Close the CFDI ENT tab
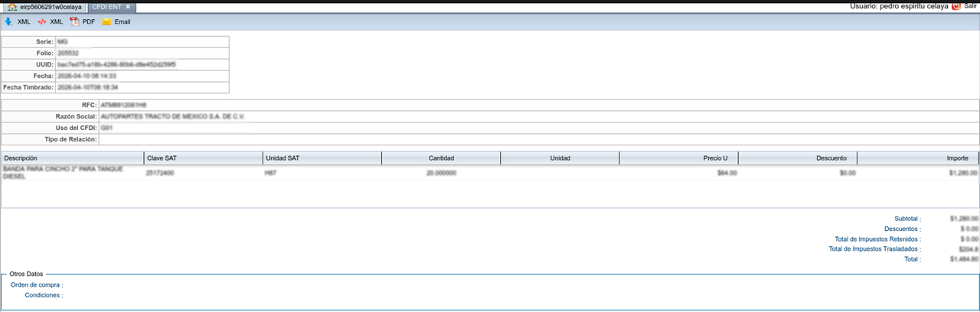The width and height of the screenshot is (980, 312). click(129, 7)
